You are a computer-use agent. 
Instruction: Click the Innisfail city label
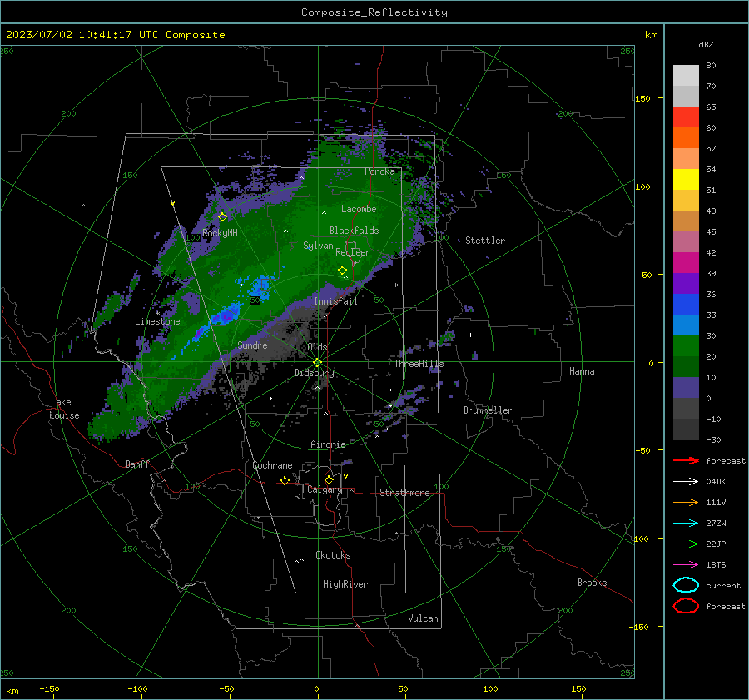(335, 301)
